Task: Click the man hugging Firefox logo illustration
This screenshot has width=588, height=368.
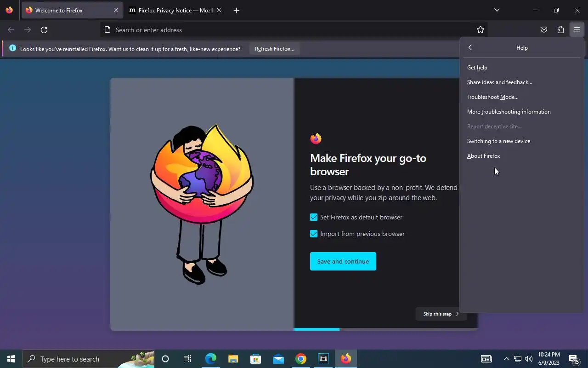Action: click(x=202, y=204)
